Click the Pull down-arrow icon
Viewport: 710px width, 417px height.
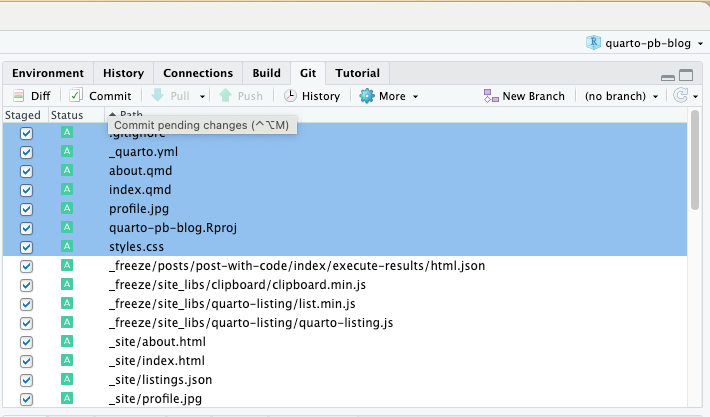tap(157, 95)
